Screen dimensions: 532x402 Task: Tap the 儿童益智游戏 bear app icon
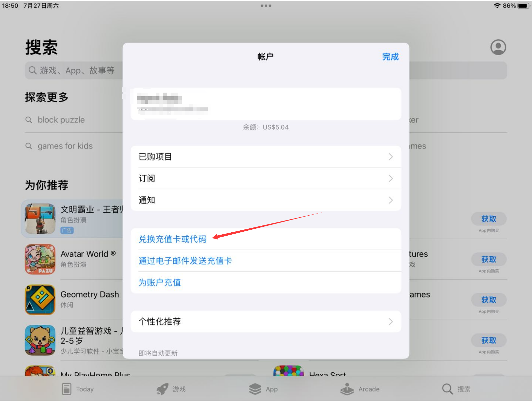tap(40, 340)
